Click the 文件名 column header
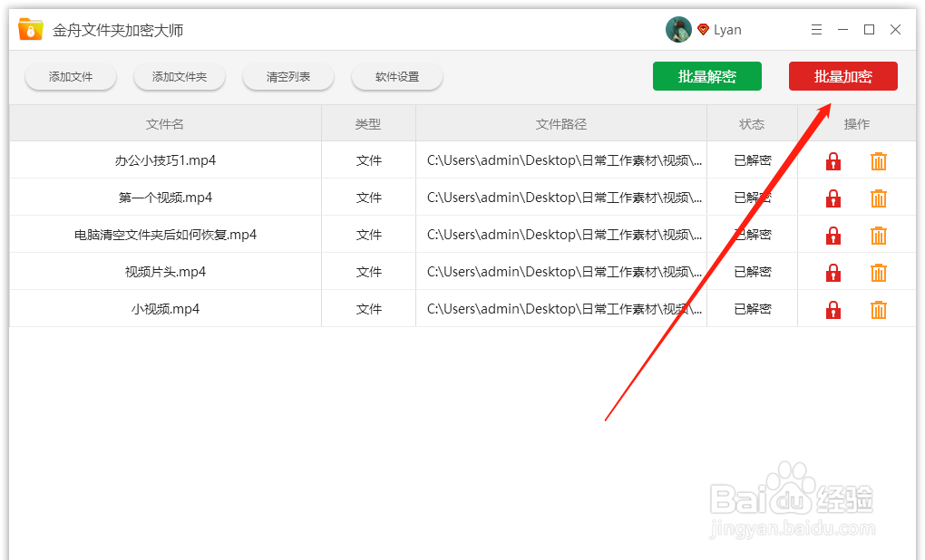This screenshot has width=925, height=560. pos(164,123)
